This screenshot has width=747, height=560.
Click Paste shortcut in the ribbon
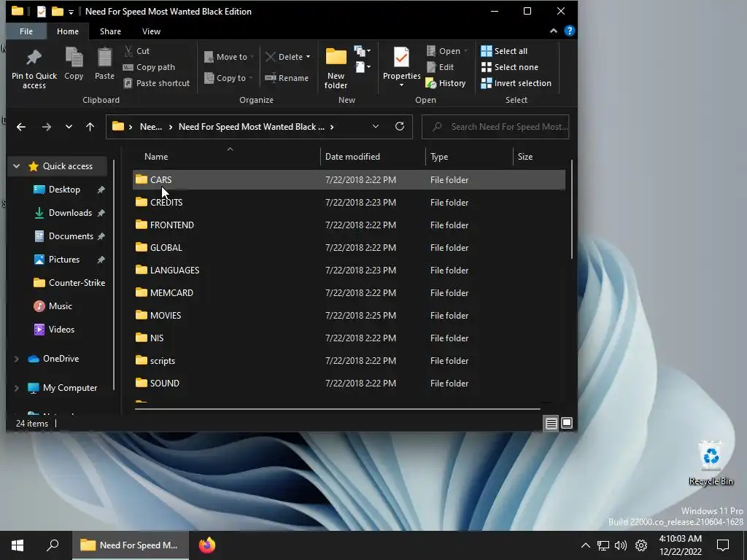(157, 83)
